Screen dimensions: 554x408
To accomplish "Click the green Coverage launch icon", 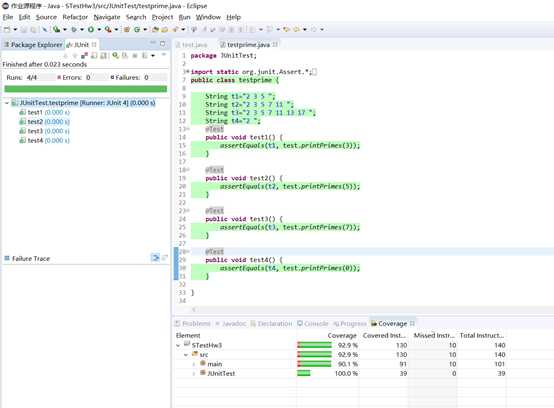I will [57, 29].
